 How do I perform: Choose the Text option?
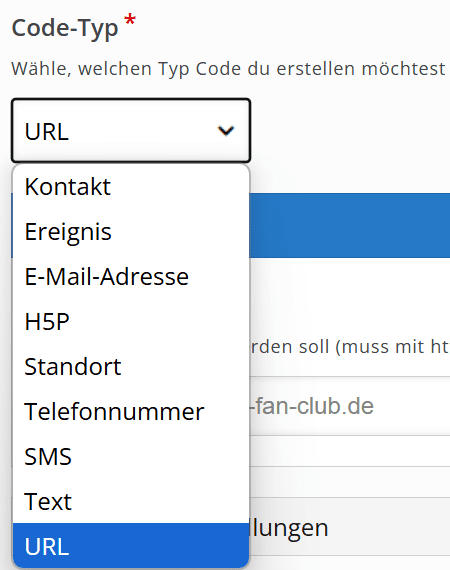pyautogui.click(x=131, y=502)
